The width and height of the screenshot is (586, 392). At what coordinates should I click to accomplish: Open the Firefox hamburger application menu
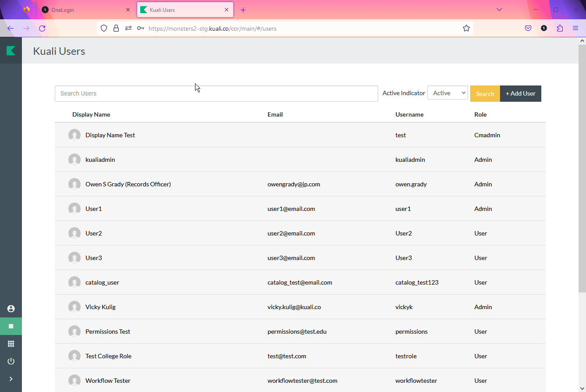575,28
